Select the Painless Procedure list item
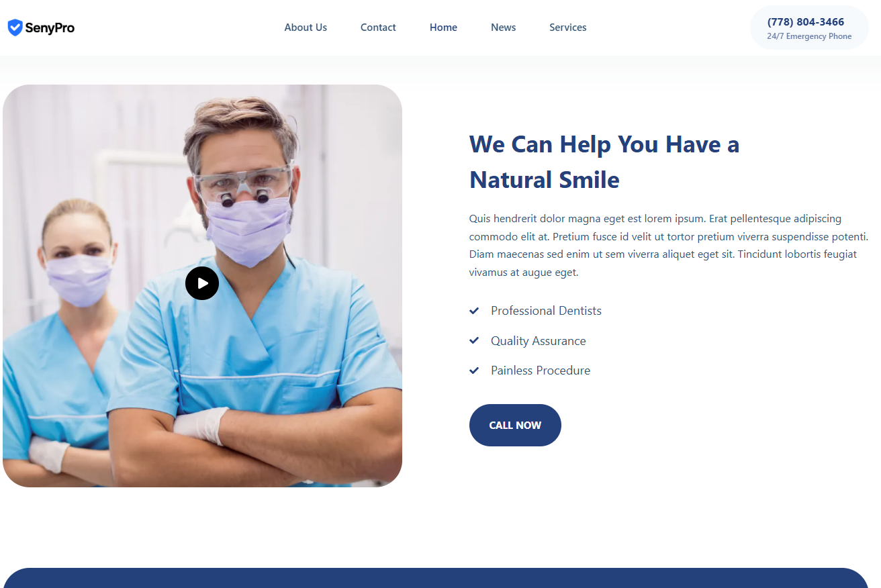The width and height of the screenshot is (881, 588). [530, 371]
